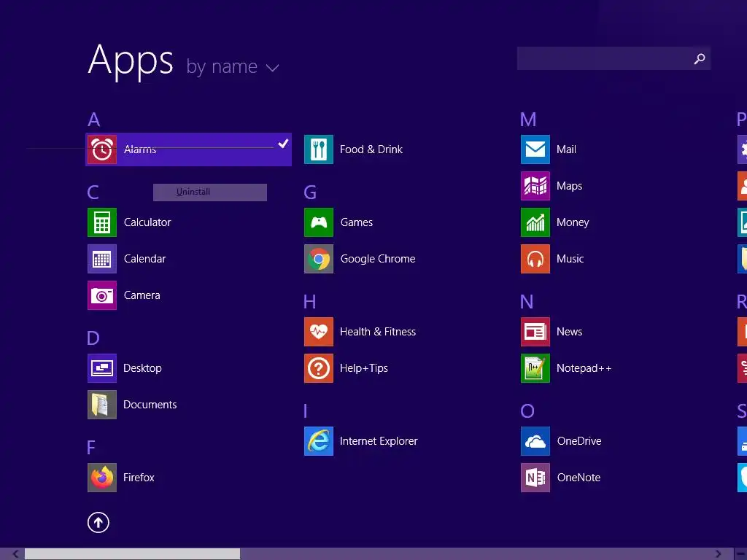Open the OneNote icon
The image size is (747, 560).
535,478
